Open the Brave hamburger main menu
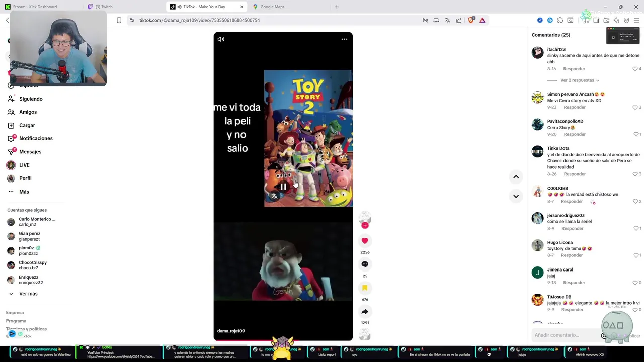Viewport: 644px width, 362px height. coord(636,20)
